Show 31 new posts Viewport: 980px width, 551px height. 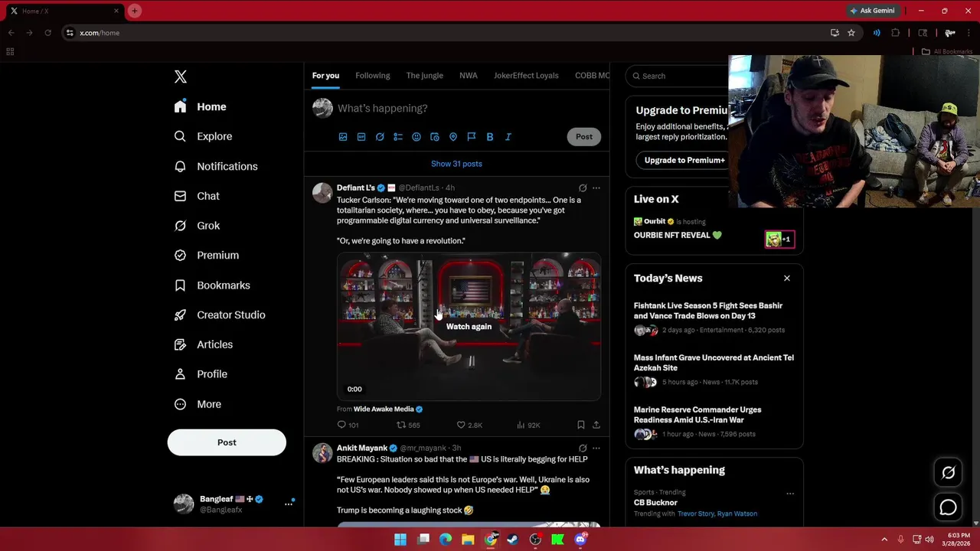click(x=456, y=164)
